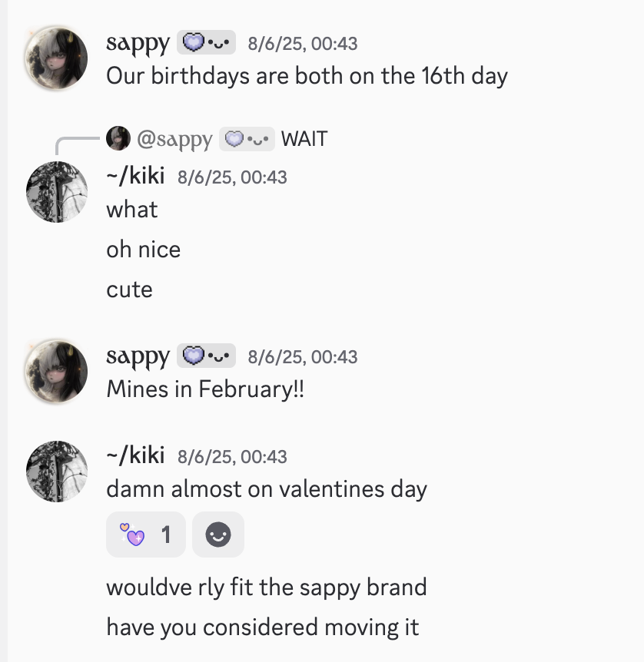The image size is (644, 662).
Task: Open kiki's avatar beside the "what" message
Action: point(56,192)
